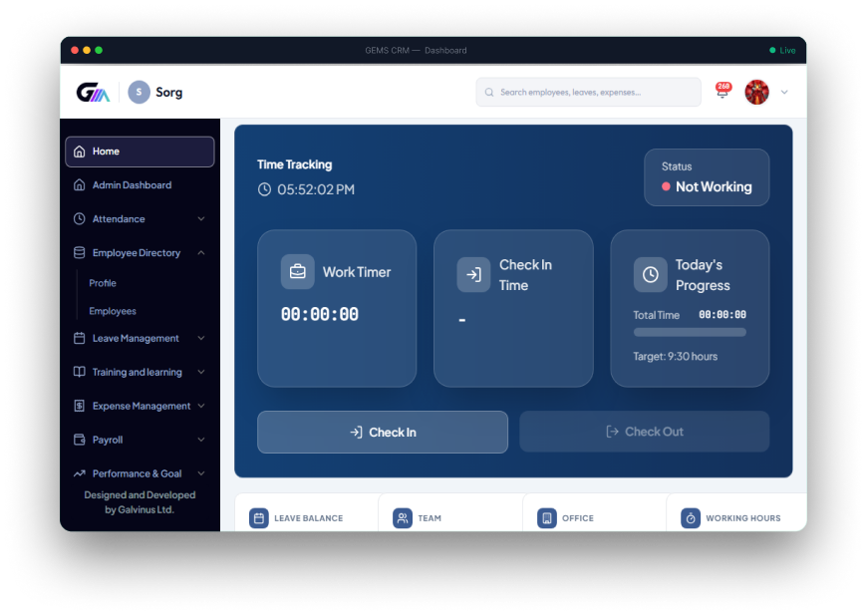Click the Target: 9:30 hours text
This screenshot has height=616, width=867.
(675, 357)
